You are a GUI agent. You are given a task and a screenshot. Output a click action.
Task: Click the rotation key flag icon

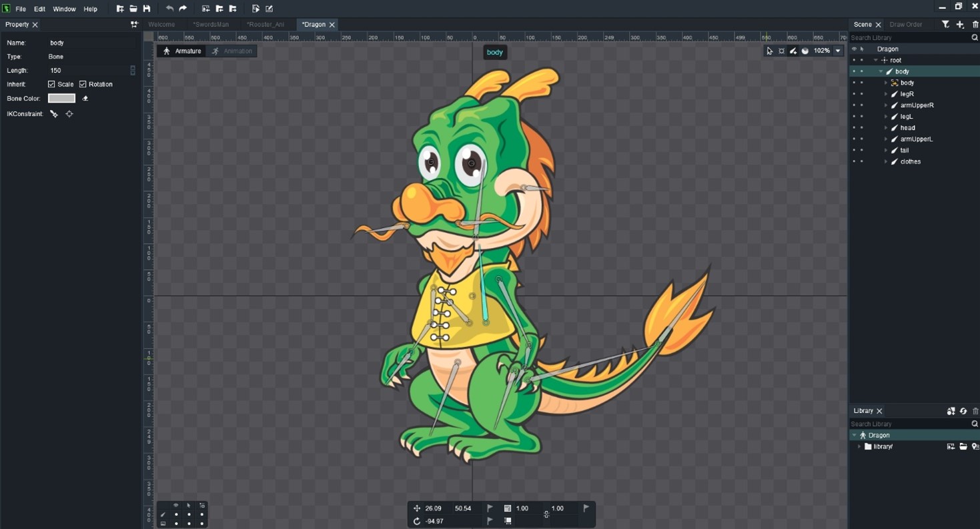pos(490,521)
